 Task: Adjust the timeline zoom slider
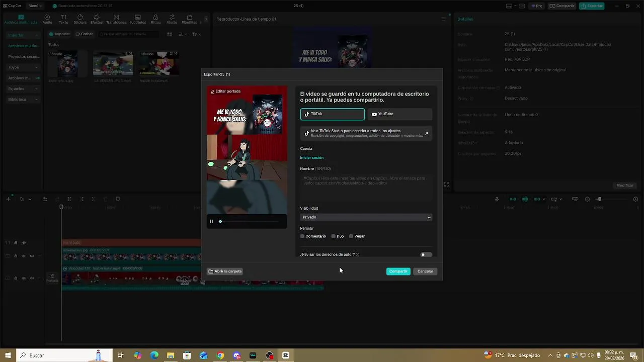pyautogui.click(x=612, y=199)
